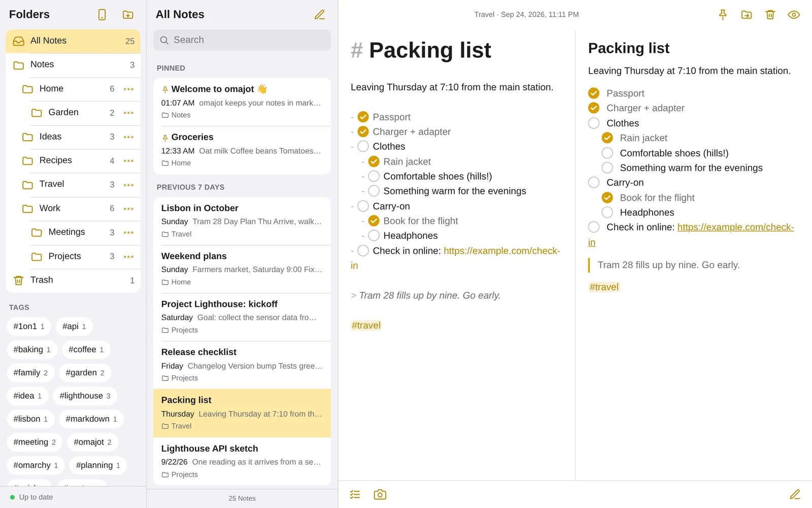Uncheck Rain jacket in the preview pane
The height and width of the screenshot is (508, 812).
coord(607,138)
